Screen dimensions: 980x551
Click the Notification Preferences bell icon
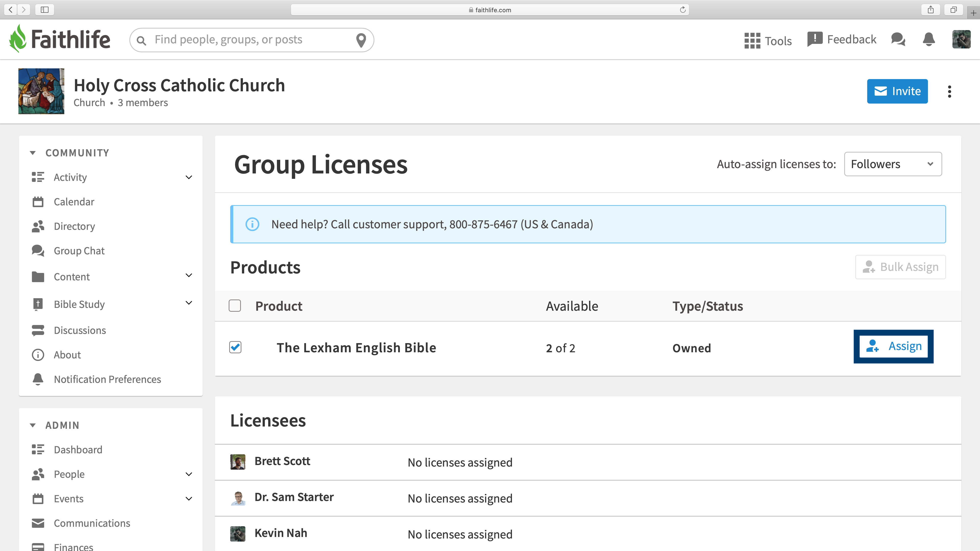[x=38, y=379]
